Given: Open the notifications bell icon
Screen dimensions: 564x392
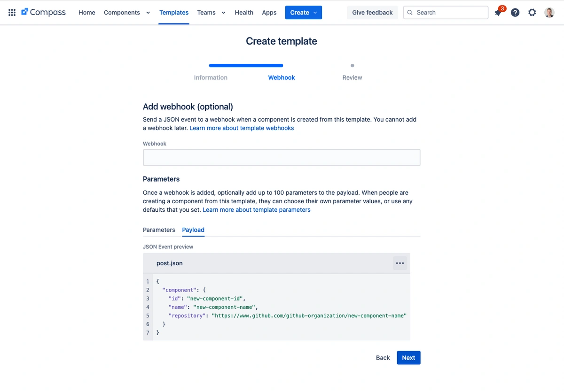Looking at the screenshot, I should click(498, 13).
